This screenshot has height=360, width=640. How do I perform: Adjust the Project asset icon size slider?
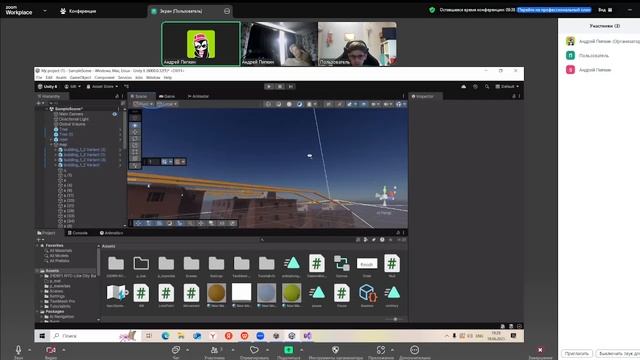395,319
